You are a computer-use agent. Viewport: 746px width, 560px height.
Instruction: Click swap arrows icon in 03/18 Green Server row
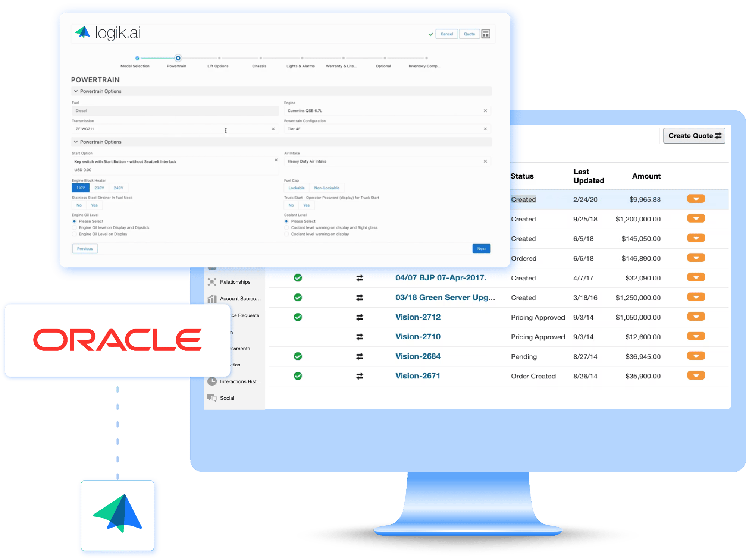[360, 298]
